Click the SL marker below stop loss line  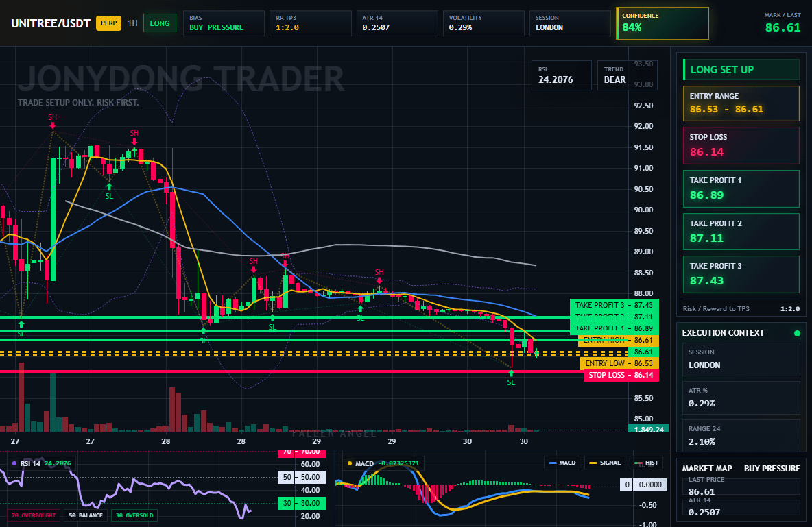(x=511, y=379)
